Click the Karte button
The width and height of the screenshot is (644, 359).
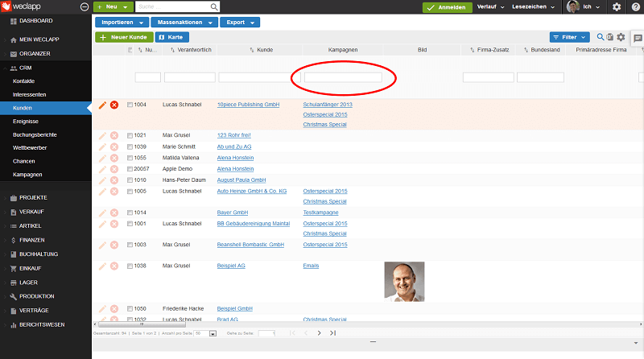point(172,37)
